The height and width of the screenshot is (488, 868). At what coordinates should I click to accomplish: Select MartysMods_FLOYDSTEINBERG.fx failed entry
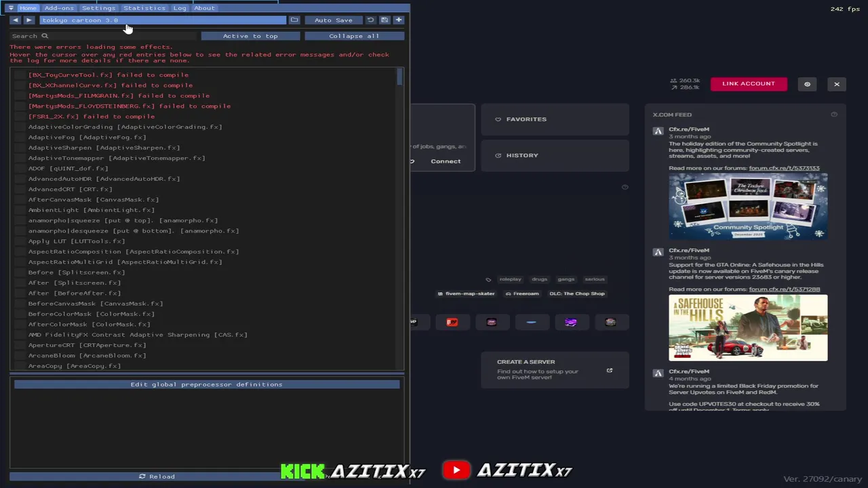(x=130, y=106)
